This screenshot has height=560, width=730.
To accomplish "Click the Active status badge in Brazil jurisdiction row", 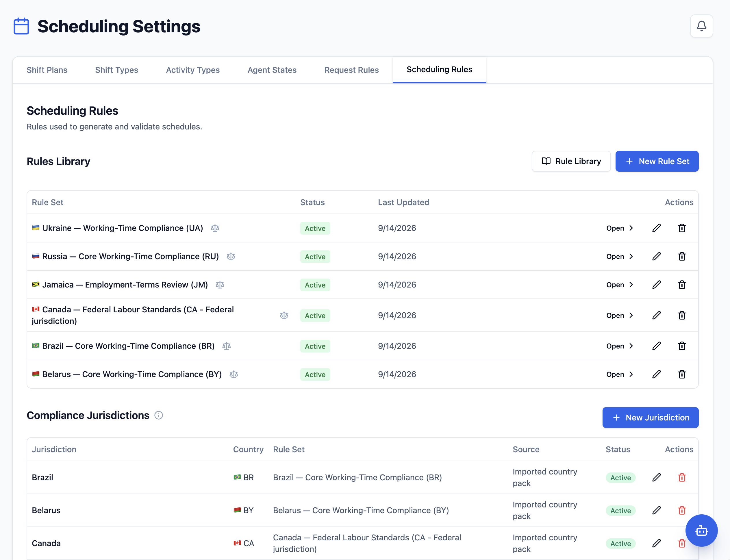I will click(620, 478).
